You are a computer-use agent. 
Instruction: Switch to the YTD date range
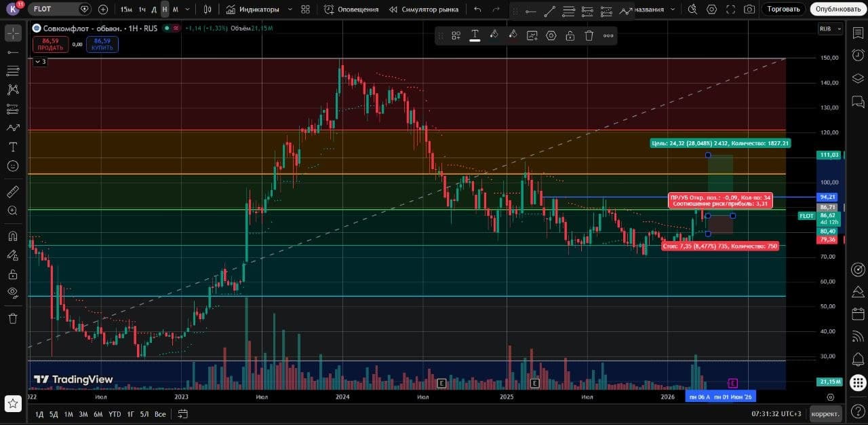tap(115, 413)
